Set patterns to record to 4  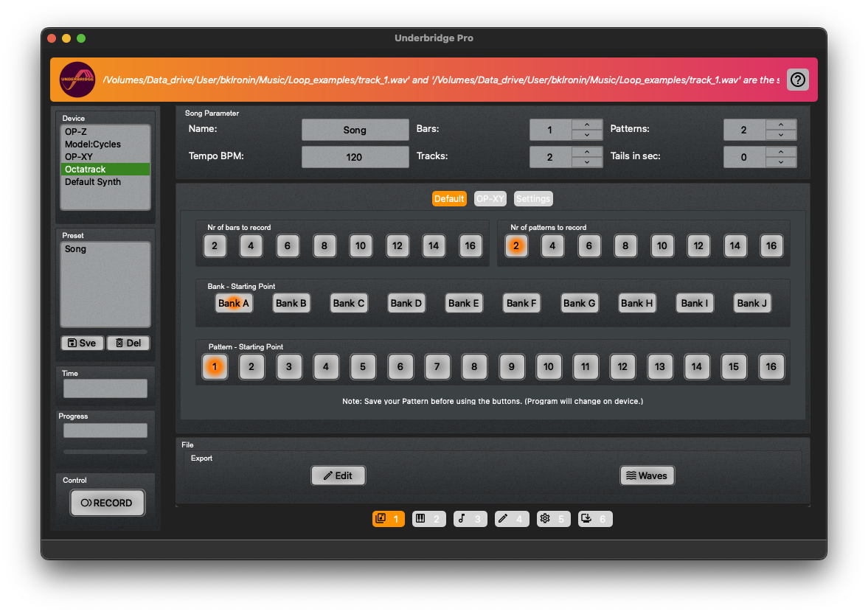pyautogui.click(x=552, y=245)
